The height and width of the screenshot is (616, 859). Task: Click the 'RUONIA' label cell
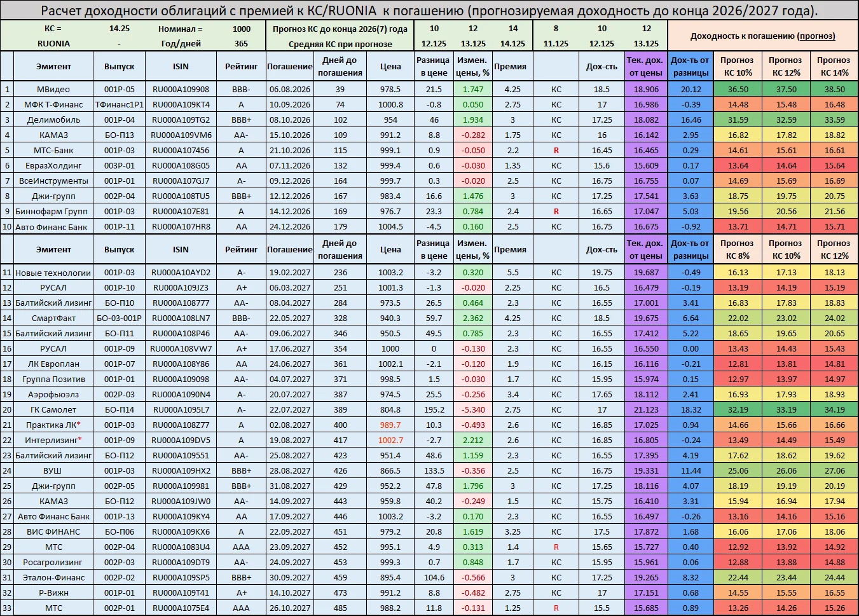[x=54, y=44]
